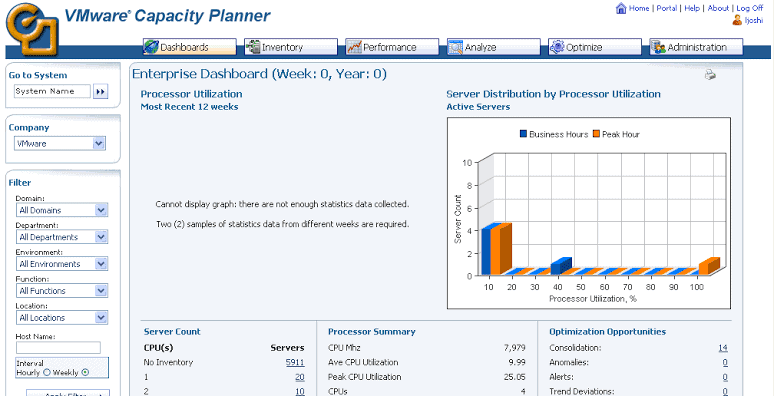Viewport: 774px width, 396px height.
Task: Click the Anomalies count 0 link
Action: 725,362
